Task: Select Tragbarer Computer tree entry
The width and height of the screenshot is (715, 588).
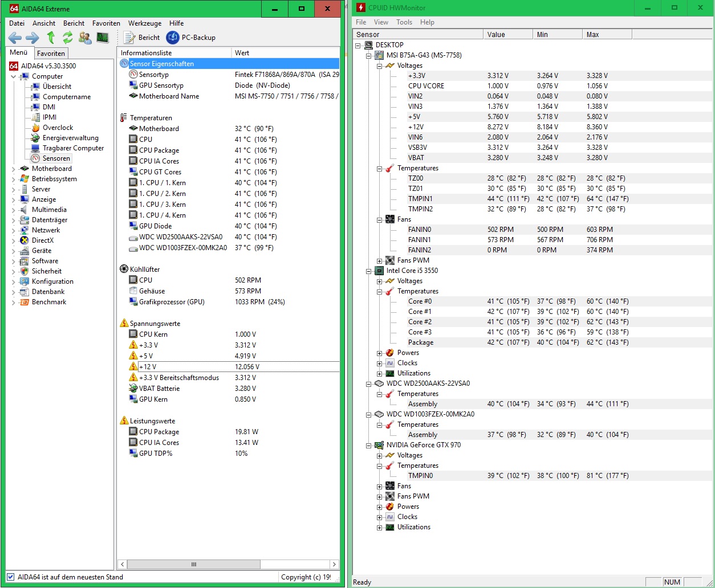Action: (x=73, y=148)
